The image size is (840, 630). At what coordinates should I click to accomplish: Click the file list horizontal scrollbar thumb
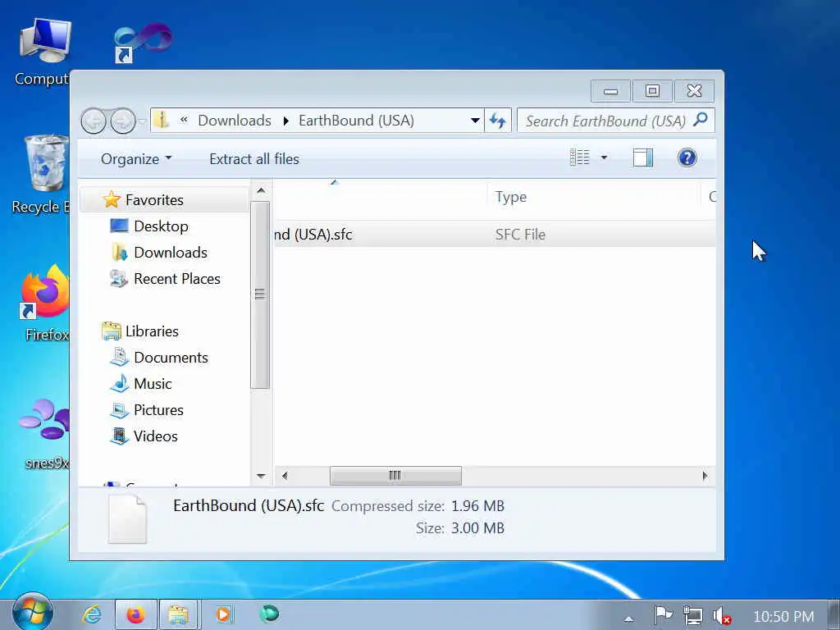pyautogui.click(x=395, y=476)
